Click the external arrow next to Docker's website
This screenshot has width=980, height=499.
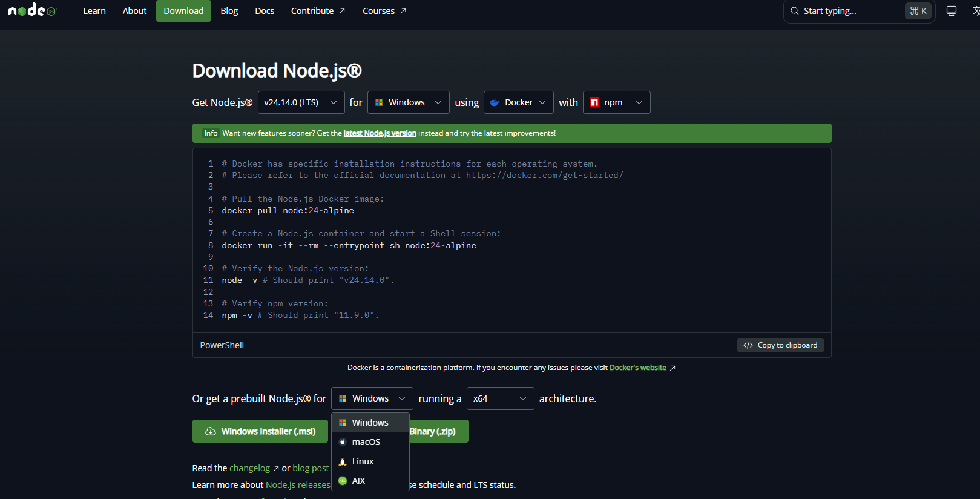(x=673, y=368)
